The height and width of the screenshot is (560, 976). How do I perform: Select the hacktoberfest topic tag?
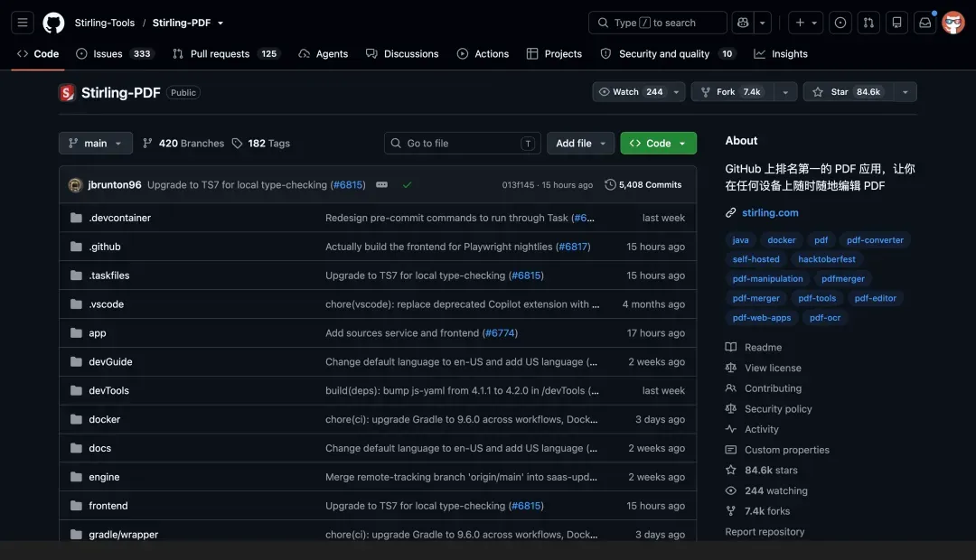point(827,259)
